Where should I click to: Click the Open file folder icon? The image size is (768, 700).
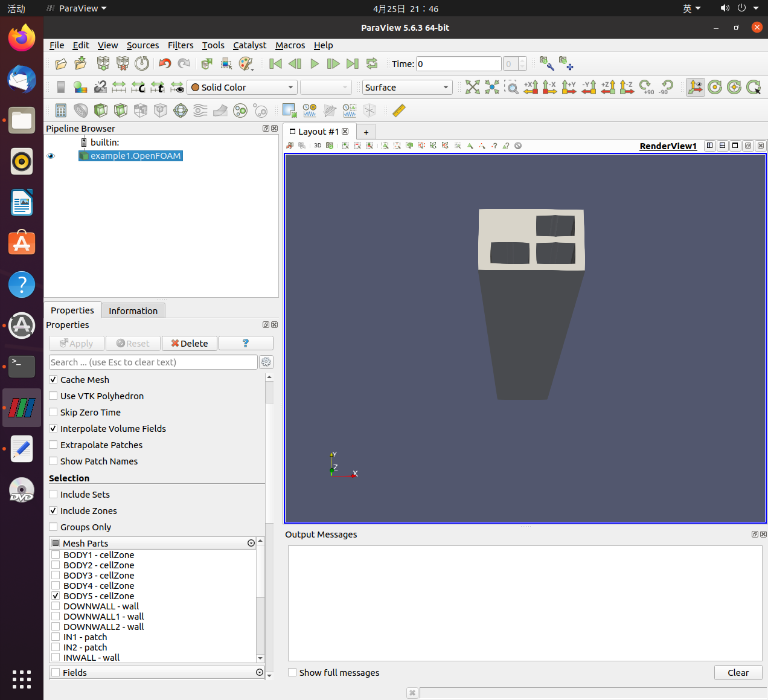tap(61, 64)
